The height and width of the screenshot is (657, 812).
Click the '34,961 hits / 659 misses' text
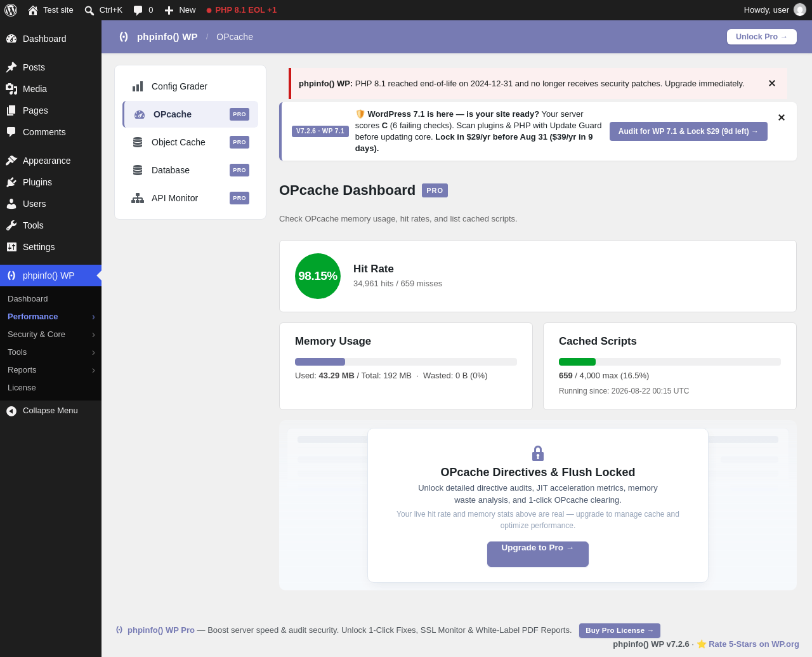point(398,284)
